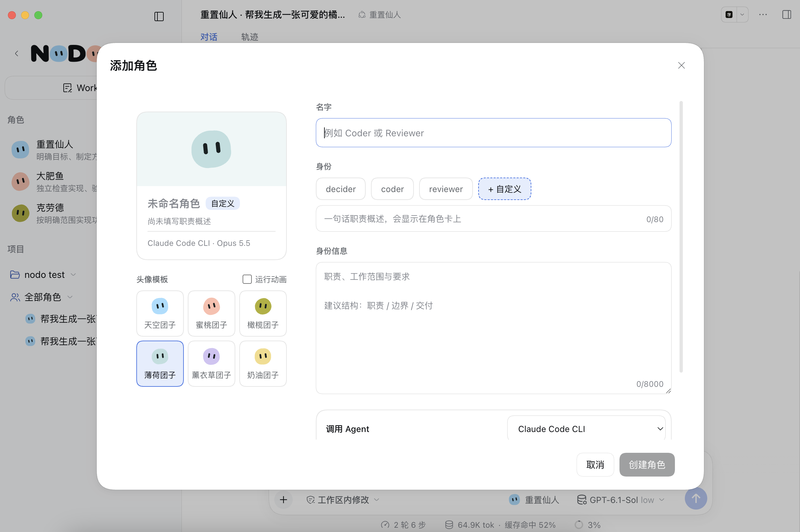Enable the 运行动画 checkbox
This screenshot has height=532, width=800.
coord(247,279)
